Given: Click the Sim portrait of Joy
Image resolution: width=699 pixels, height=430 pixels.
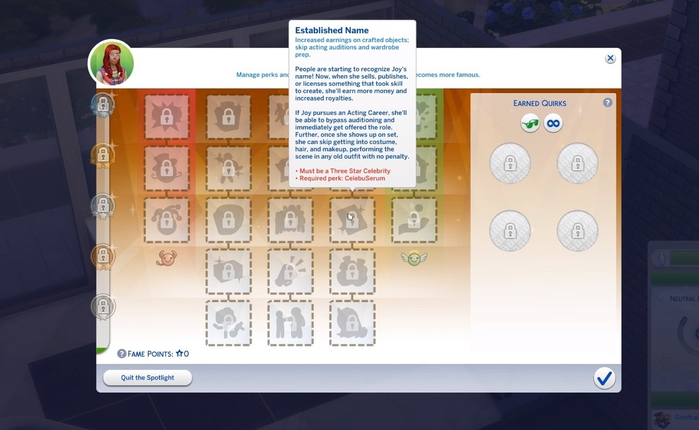Looking at the screenshot, I should coord(111,62).
